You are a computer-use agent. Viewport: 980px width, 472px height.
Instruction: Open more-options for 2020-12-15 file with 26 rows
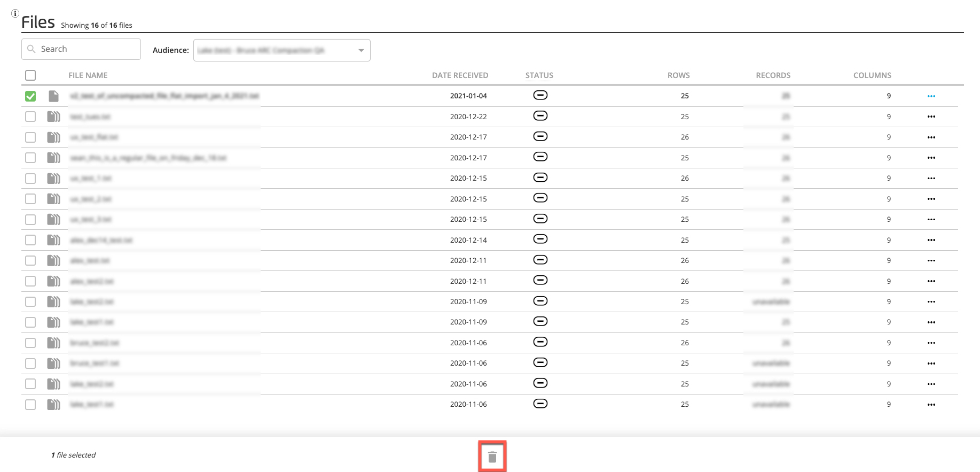[931, 179]
